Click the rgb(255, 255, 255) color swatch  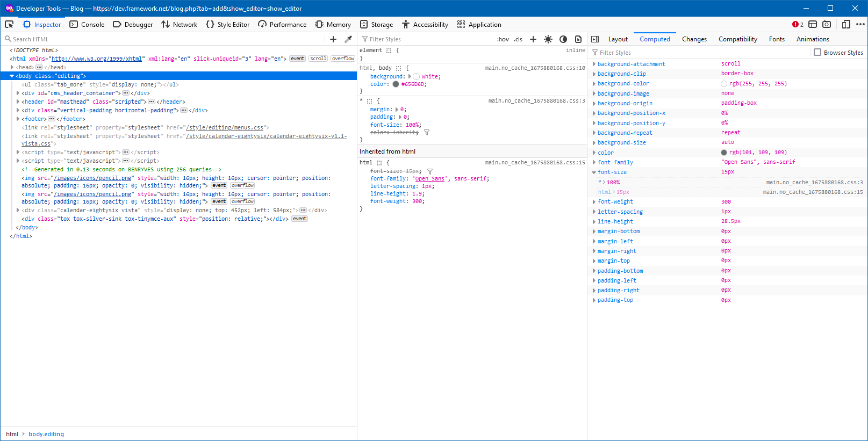pos(724,84)
